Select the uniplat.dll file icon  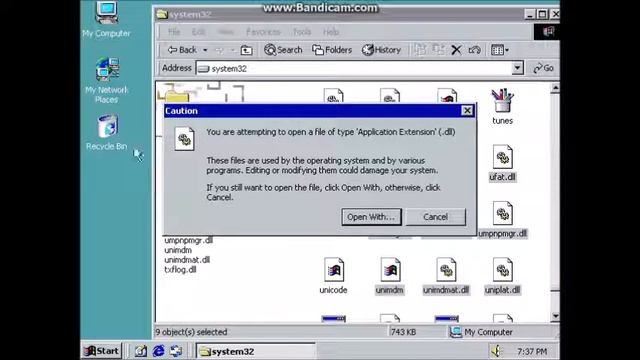[502, 276]
